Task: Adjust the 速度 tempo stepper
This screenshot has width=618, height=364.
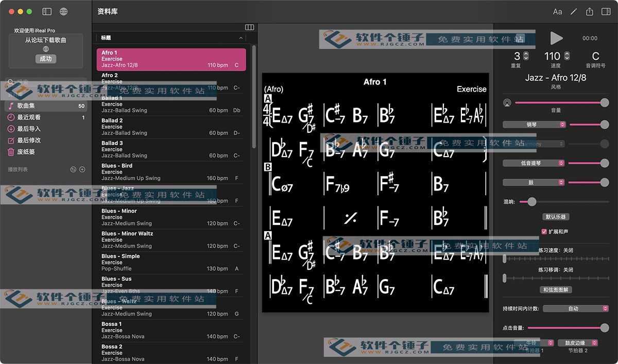Action: point(567,56)
